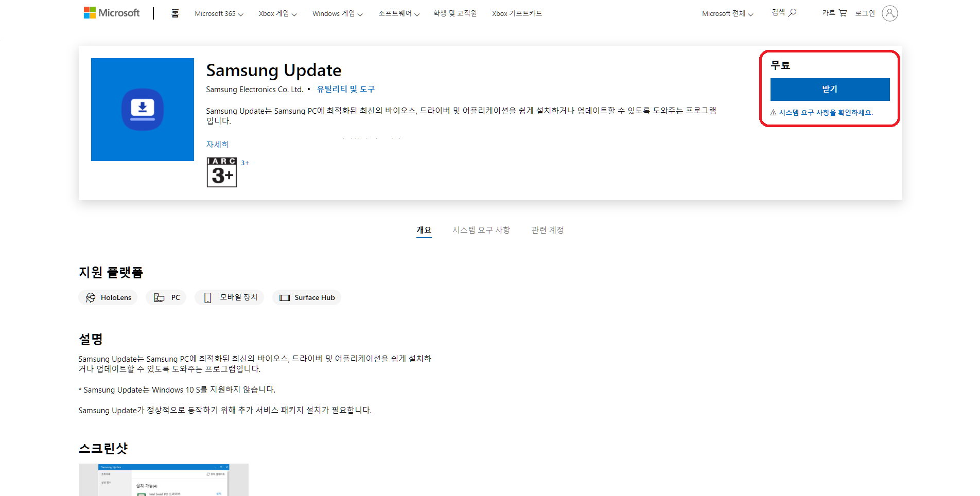Switch to the 관련 계정 tab

click(x=548, y=230)
